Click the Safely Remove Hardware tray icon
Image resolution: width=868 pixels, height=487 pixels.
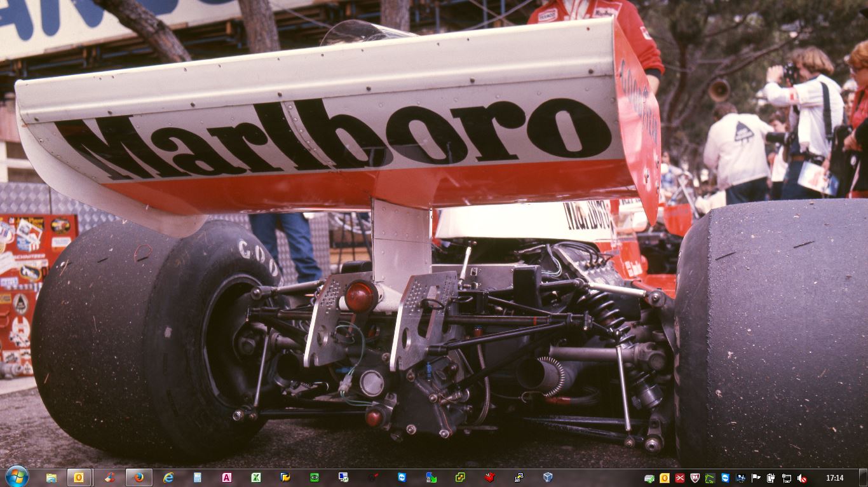click(x=649, y=478)
